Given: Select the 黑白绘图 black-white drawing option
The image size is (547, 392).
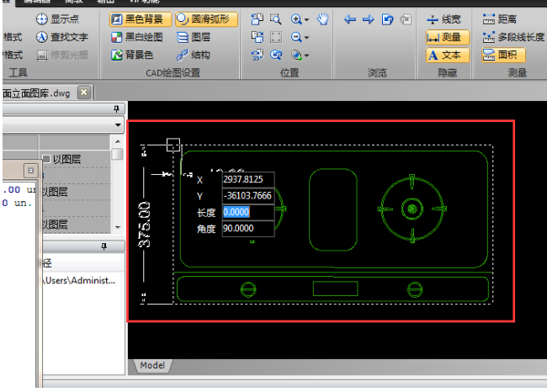Looking at the screenshot, I should 138,37.
